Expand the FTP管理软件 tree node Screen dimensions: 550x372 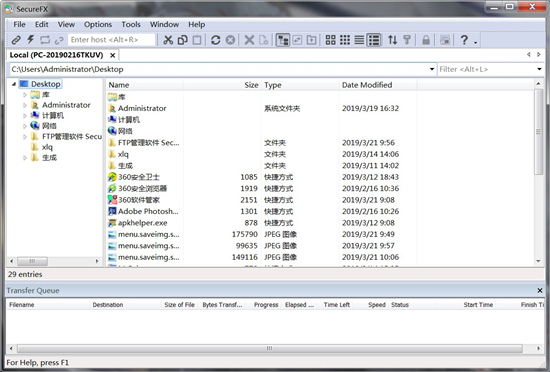(x=25, y=137)
